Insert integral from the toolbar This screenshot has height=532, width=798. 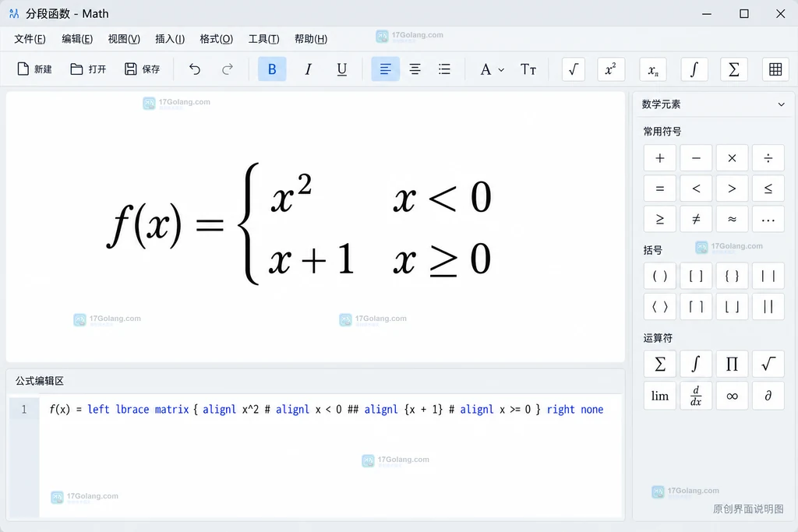694,69
